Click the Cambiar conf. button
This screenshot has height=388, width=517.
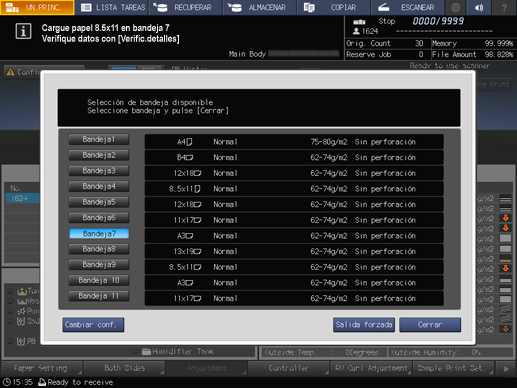coord(93,325)
